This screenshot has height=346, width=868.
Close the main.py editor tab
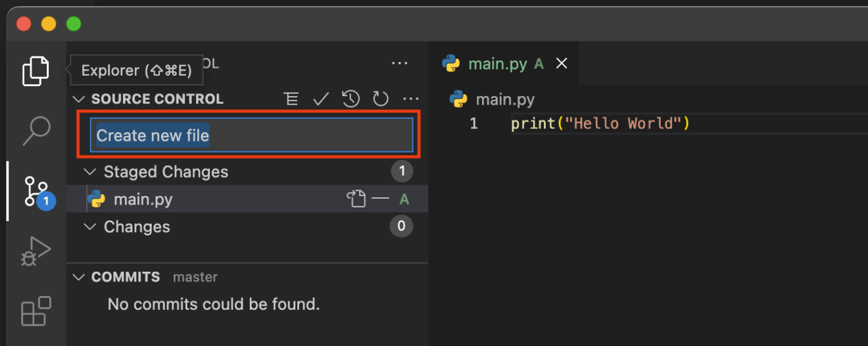[562, 64]
